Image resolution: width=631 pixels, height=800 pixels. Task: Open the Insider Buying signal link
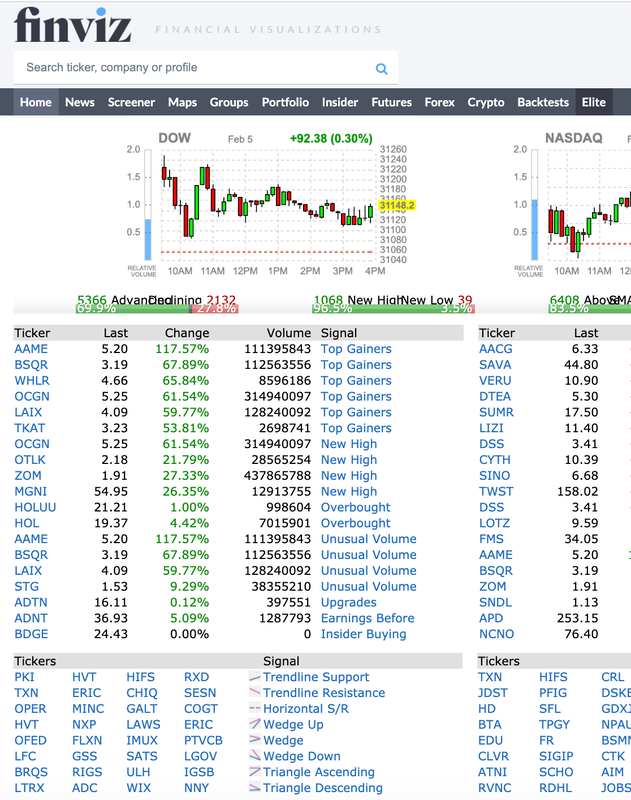(x=363, y=634)
